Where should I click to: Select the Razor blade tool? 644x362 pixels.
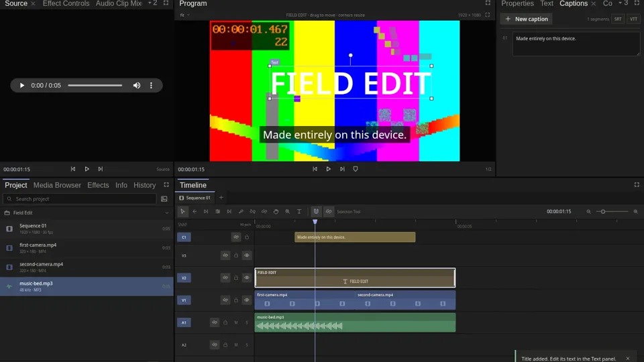(241, 211)
